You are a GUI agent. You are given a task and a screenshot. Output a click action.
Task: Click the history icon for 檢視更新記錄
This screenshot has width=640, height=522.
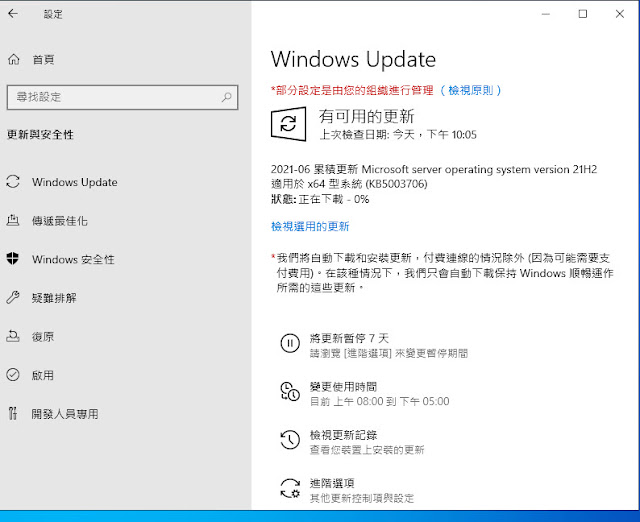(290, 440)
